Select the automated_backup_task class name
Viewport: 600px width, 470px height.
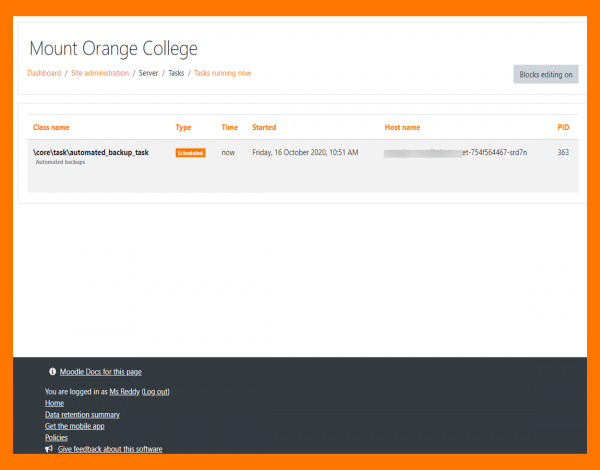pyautogui.click(x=90, y=152)
